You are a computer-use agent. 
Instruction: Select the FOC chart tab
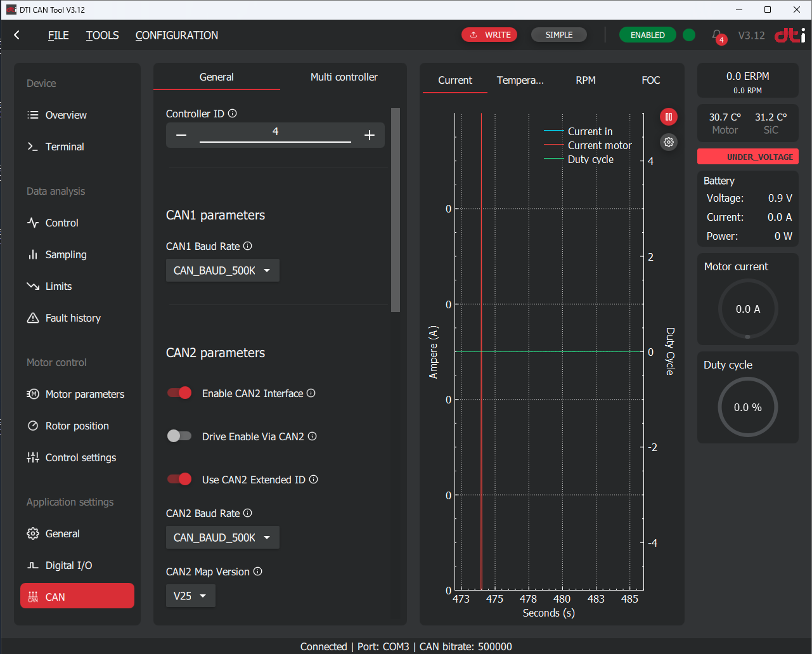651,80
